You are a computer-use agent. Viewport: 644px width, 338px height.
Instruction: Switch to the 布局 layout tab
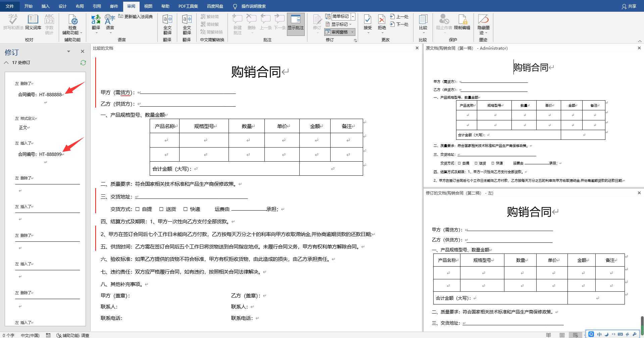click(80, 6)
